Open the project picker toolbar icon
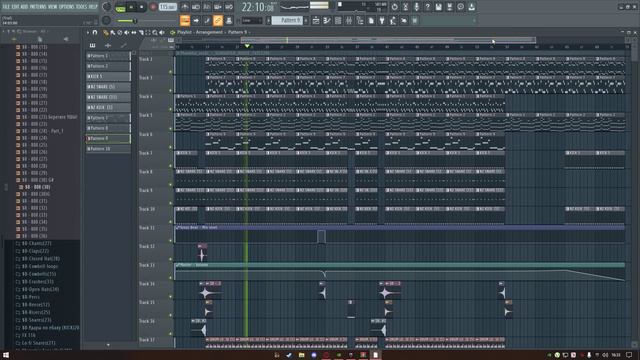The image size is (640, 360). (x=371, y=20)
